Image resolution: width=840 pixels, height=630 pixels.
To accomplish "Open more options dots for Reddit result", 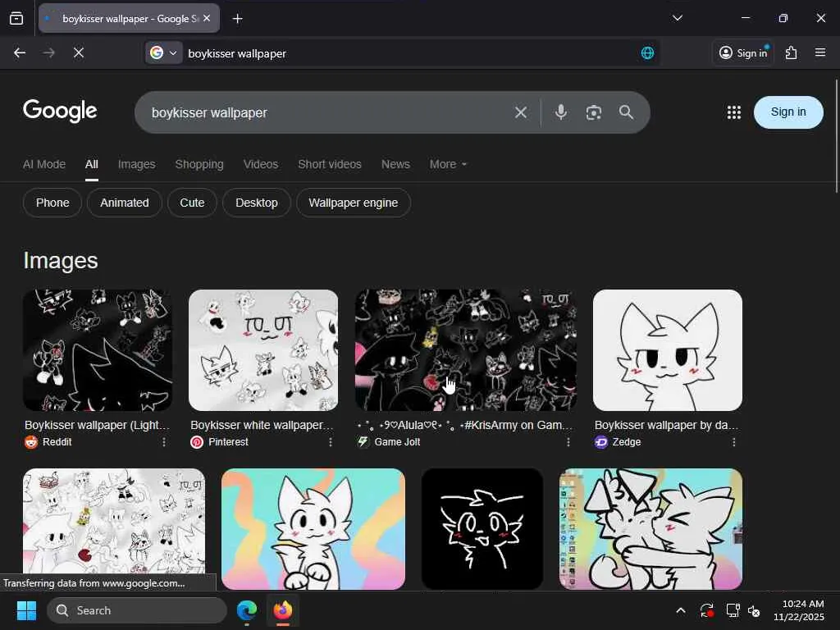I will click(164, 442).
